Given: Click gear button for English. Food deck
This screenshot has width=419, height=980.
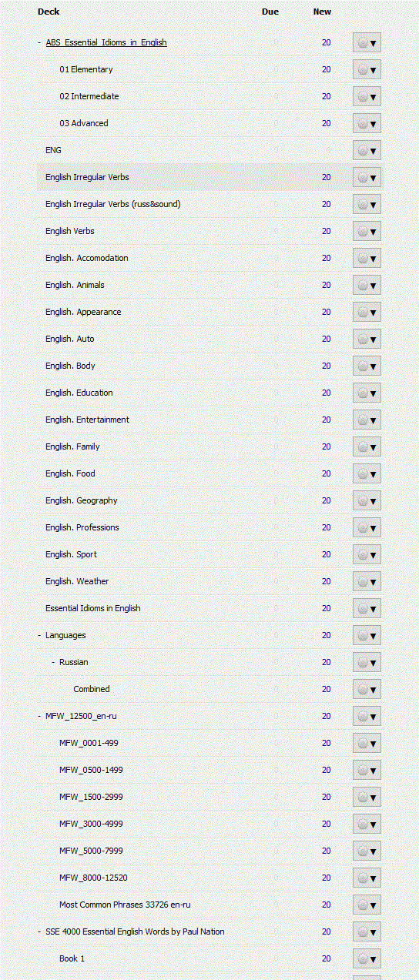Looking at the screenshot, I should (x=367, y=473).
